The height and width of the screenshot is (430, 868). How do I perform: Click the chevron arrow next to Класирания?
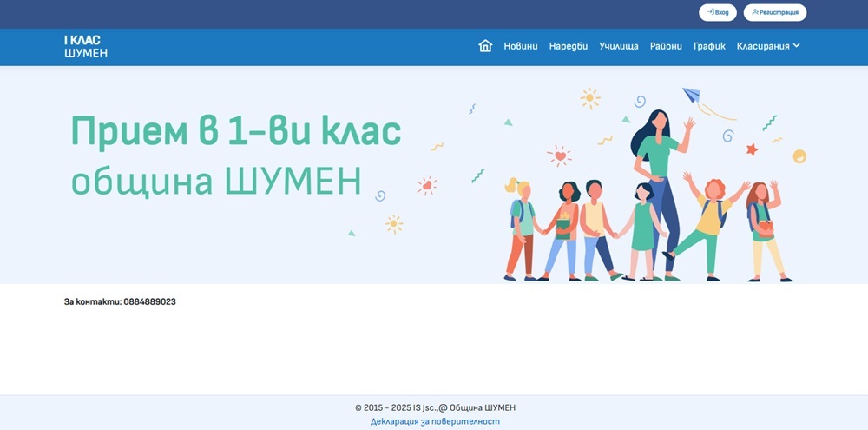tap(796, 46)
